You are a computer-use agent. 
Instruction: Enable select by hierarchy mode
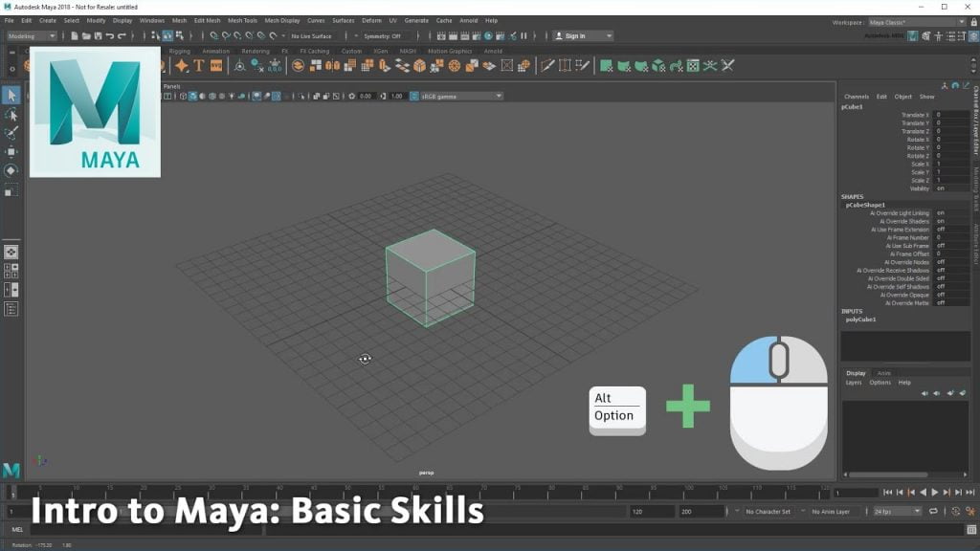click(x=156, y=36)
